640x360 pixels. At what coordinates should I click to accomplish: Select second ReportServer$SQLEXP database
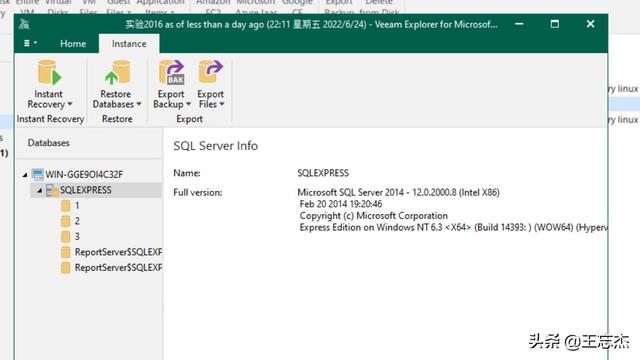click(111, 267)
